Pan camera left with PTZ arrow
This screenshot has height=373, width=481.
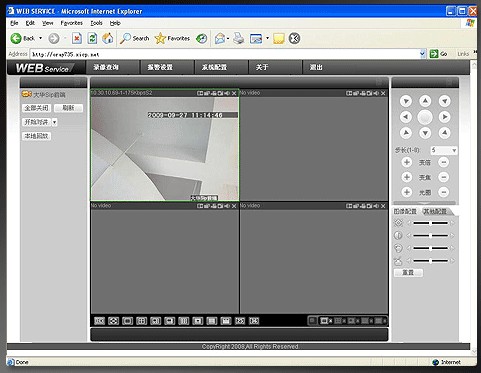406,117
